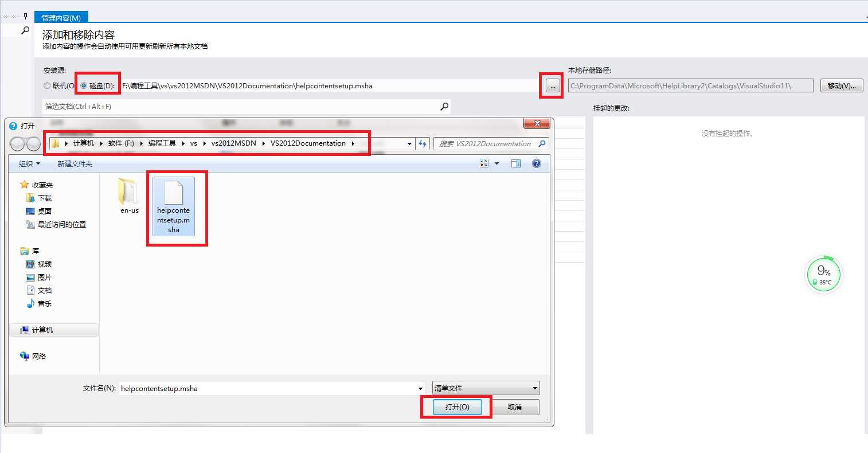Close the 打开 dialog
Image resolution: width=868 pixels, height=453 pixels.
pyautogui.click(x=537, y=123)
